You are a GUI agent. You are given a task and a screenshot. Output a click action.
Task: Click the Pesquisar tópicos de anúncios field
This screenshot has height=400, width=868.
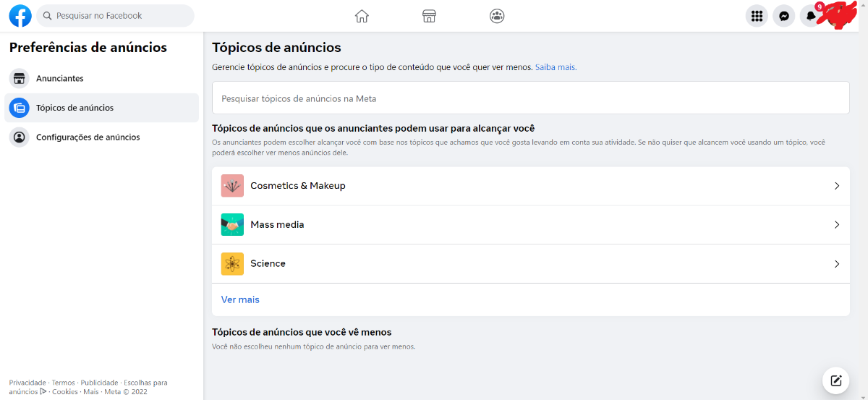531,98
